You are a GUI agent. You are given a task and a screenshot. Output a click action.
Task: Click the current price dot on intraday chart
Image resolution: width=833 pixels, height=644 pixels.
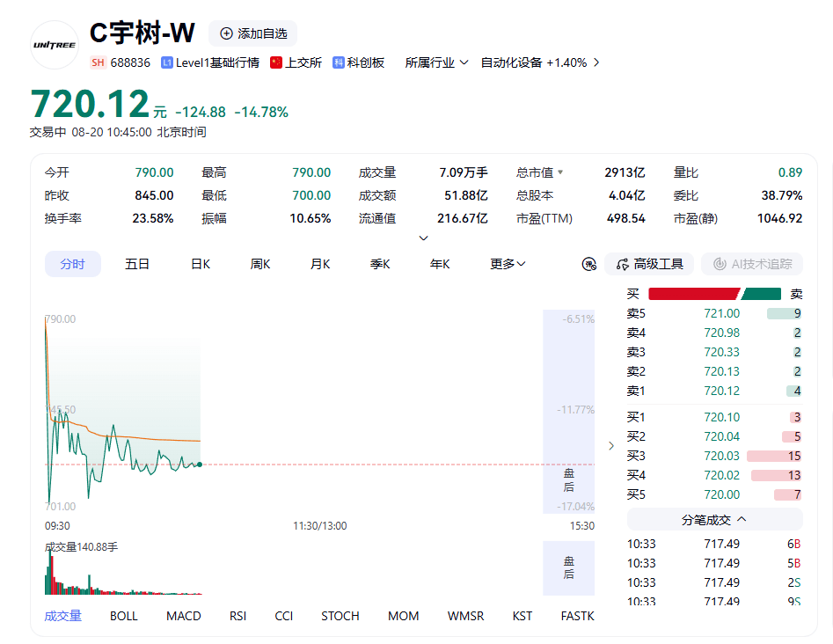pos(200,465)
